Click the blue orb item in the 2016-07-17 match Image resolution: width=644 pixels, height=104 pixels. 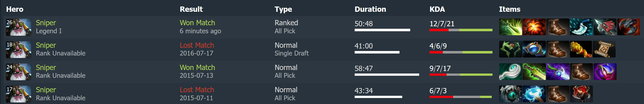pyautogui.click(x=534, y=49)
